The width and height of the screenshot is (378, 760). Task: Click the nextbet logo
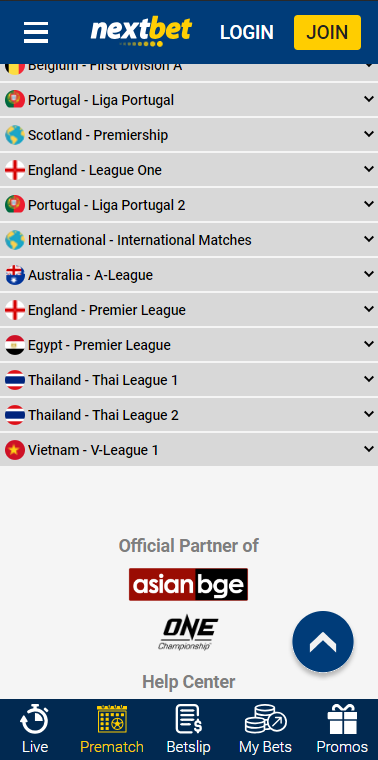141,32
